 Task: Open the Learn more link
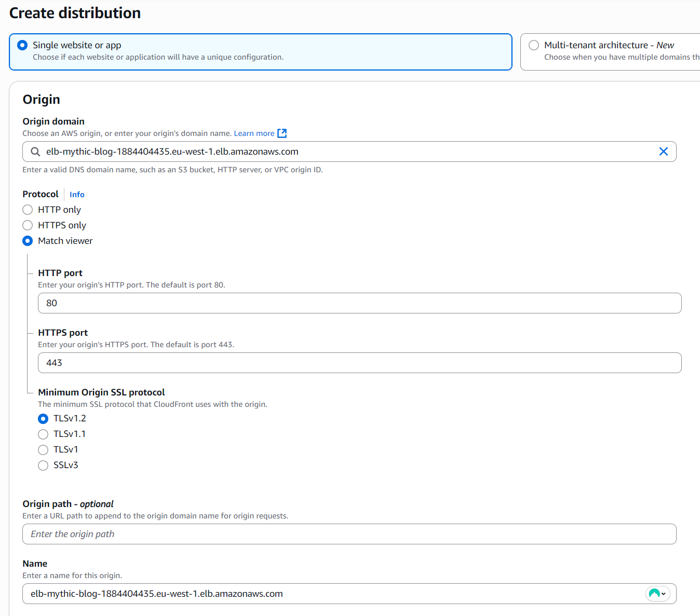click(254, 133)
